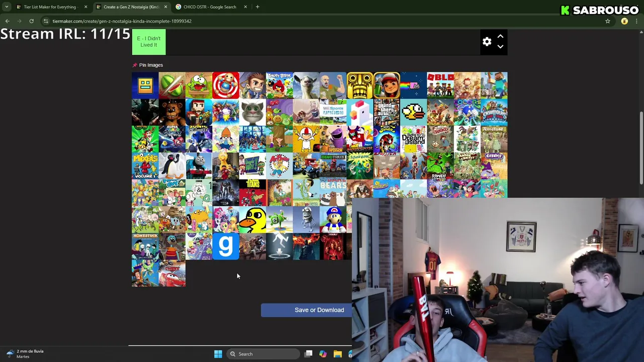Select the Talking Tom cat image
The height and width of the screenshot is (362, 644).
point(252,112)
